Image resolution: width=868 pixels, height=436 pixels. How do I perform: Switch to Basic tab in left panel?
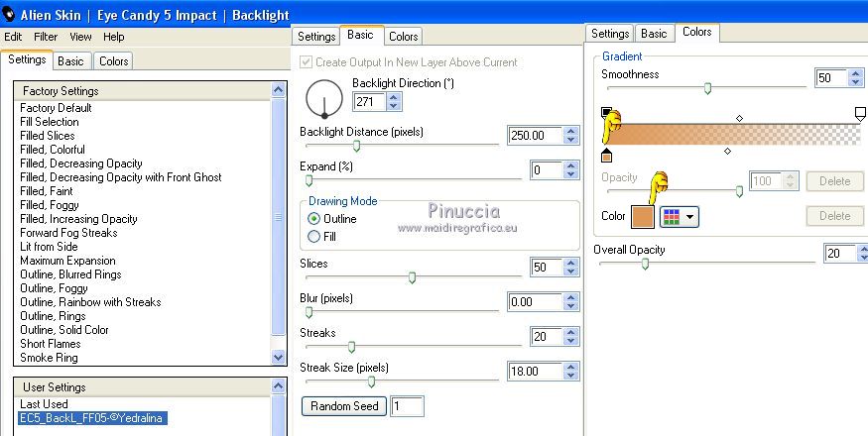(x=70, y=61)
